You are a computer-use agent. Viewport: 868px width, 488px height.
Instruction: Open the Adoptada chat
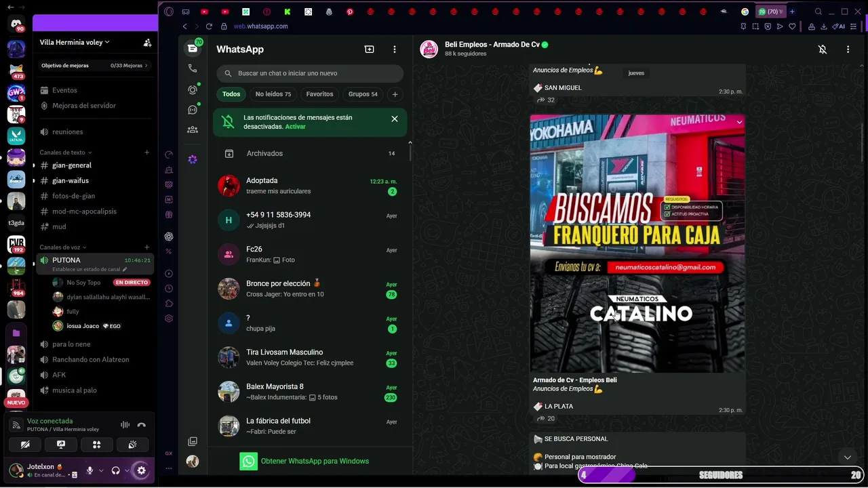coord(310,186)
